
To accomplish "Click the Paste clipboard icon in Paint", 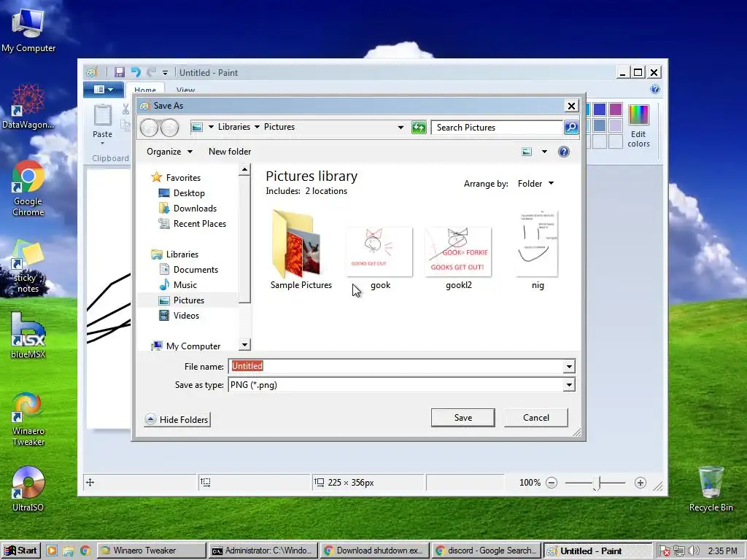I will 102,115.
